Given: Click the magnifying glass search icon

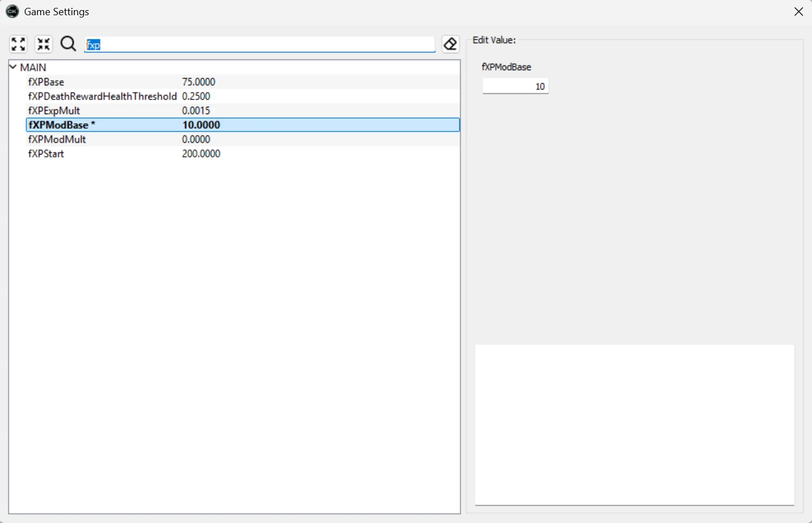Looking at the screenshot, I should (x=68, y=44).
